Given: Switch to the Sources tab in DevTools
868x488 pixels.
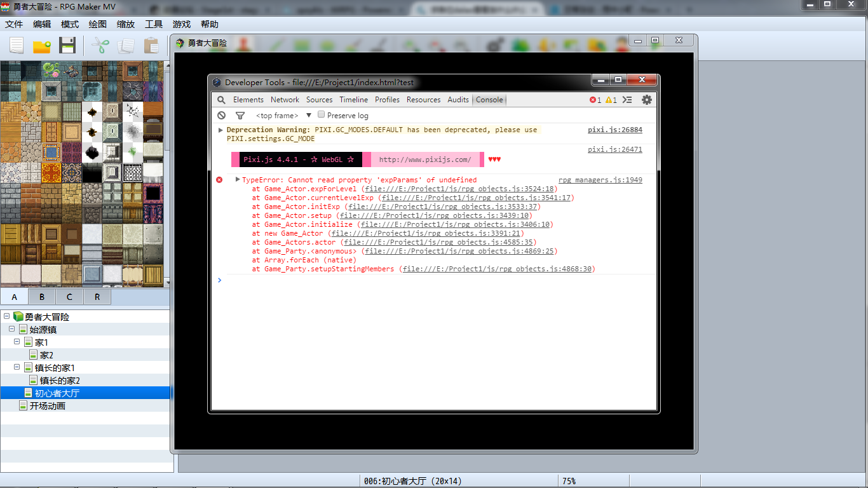Looking at the screenshot, I should pyautogui.click(x=319, y=100).
